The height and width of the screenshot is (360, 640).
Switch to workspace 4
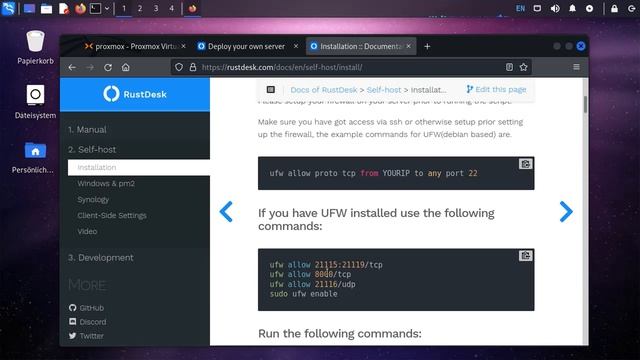(171, 8)
